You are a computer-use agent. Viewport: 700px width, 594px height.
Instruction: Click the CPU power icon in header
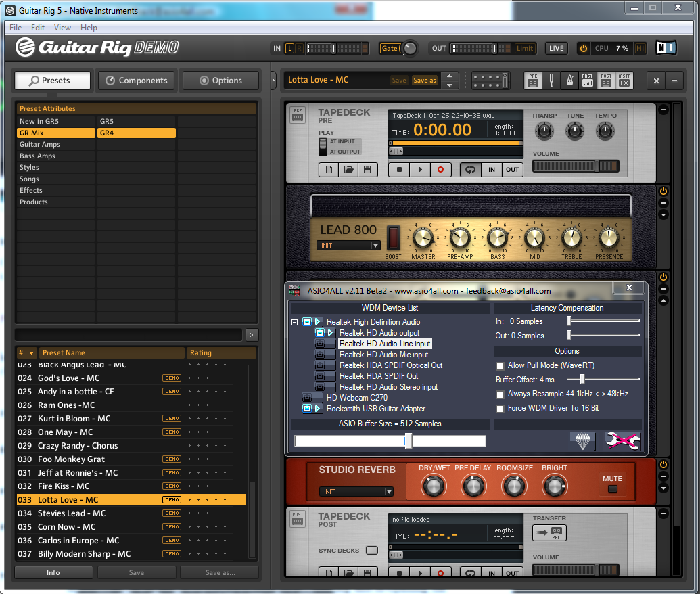tap(583, 48)
